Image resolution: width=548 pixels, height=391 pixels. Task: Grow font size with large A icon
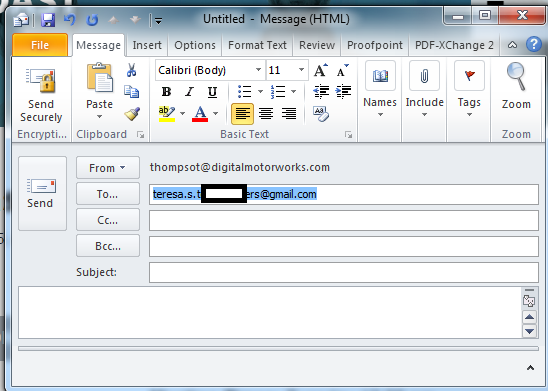click(x=320, y=70)
